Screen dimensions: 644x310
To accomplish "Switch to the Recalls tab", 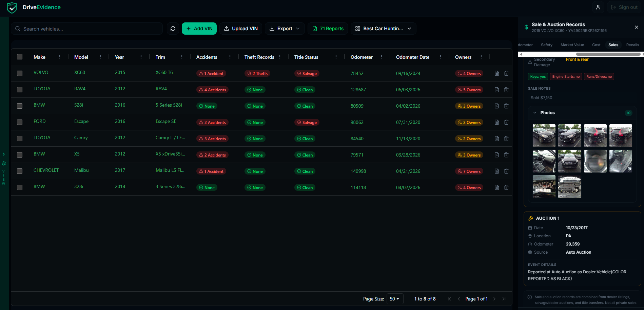I will click(x=632, y=45).
